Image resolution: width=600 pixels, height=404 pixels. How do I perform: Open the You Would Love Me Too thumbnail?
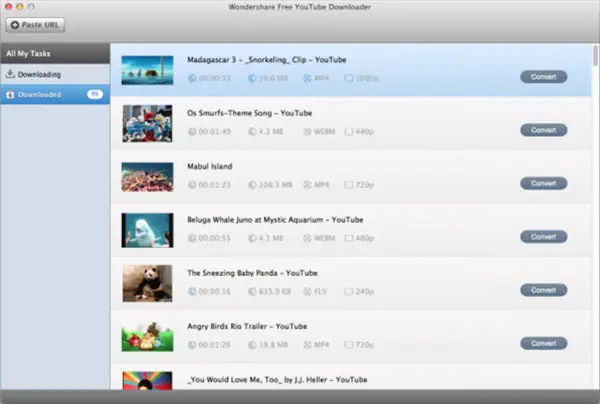147,381
